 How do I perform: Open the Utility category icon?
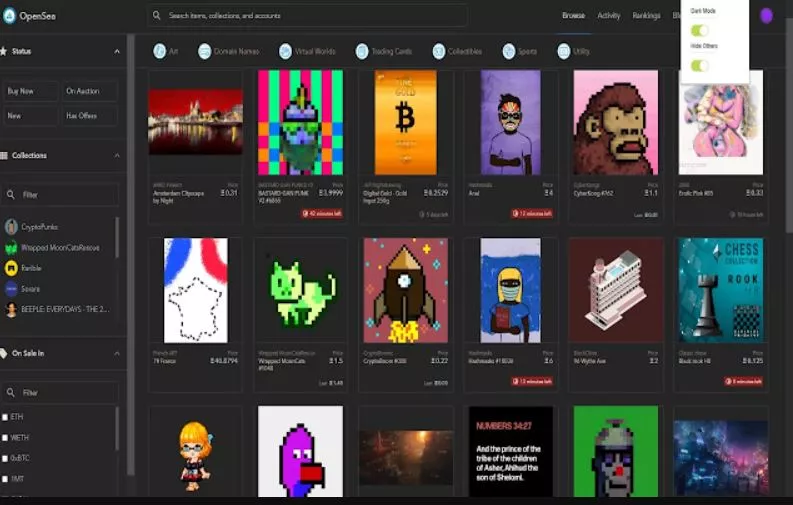[564, 51]
